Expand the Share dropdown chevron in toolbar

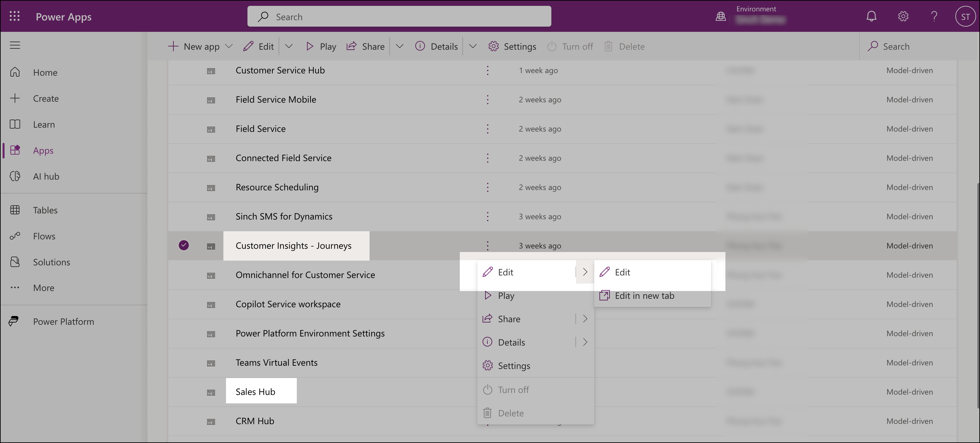point(399,46)
